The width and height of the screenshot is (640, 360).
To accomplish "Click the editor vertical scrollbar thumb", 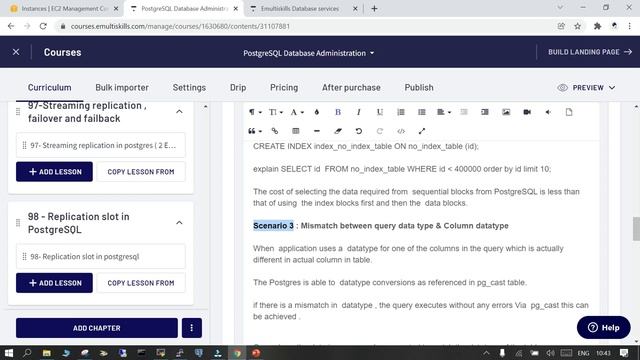I will pyautogui.click(x=636, y=229).
